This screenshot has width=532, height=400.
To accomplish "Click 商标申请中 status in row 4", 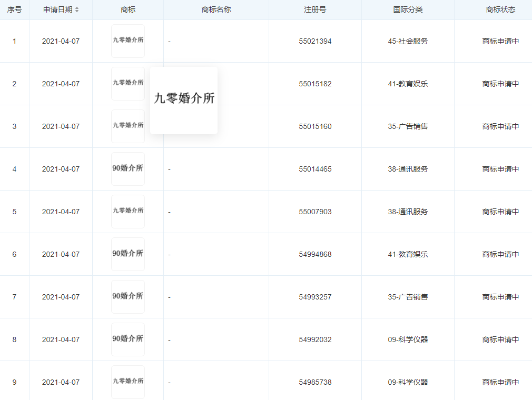I will (500, 169).
